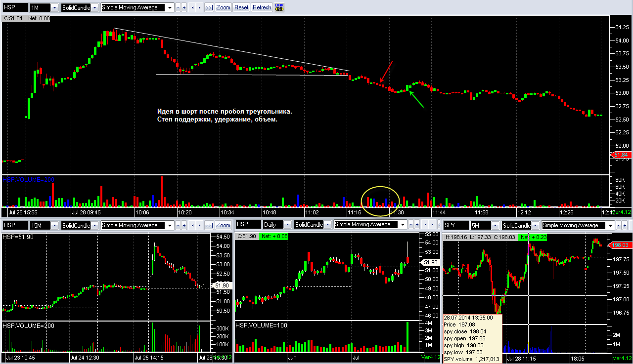Image resolution: width=633 pixels, height=364 pixels.
Task: Click the Zoom button on 15M chart
Action: click(223, 225)
